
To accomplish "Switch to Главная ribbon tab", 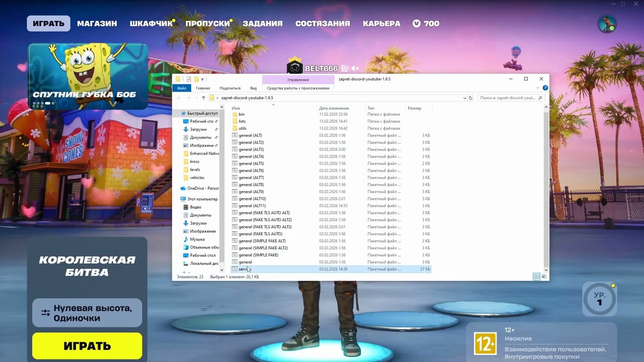I will [203, 88].
